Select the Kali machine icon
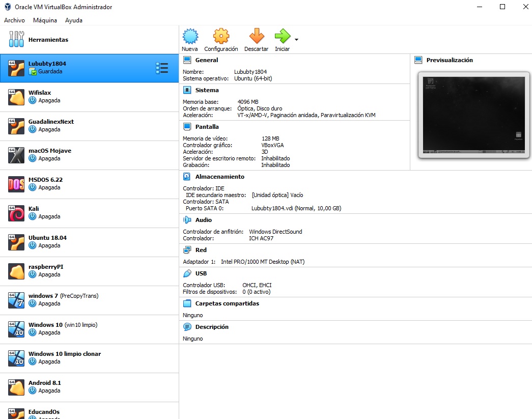532x419 pixels. tap(16, 213)
